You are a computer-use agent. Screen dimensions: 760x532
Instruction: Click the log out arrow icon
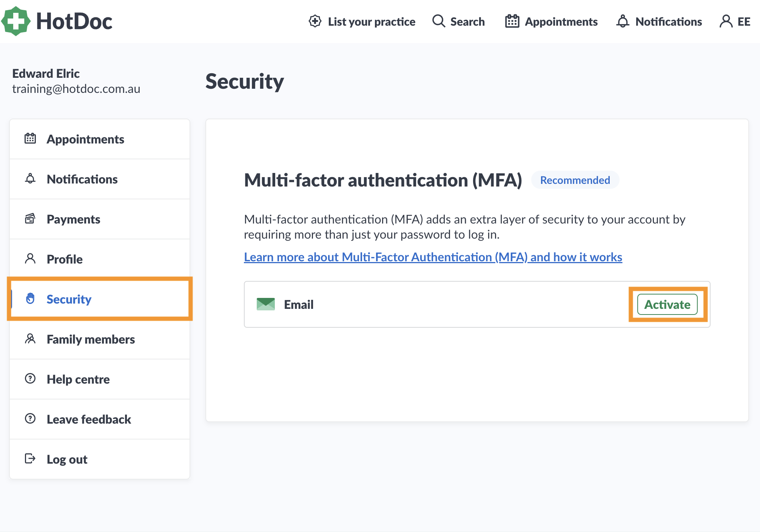(30, 459)
